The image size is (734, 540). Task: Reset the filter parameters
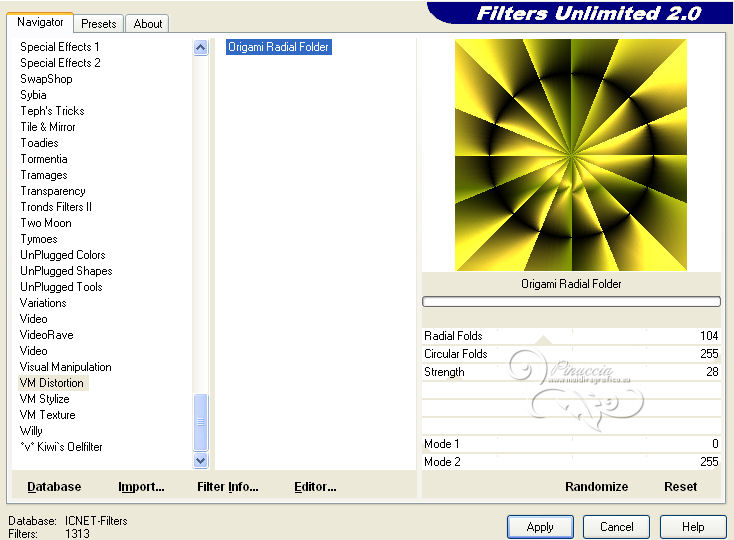(x=680, y=487)
